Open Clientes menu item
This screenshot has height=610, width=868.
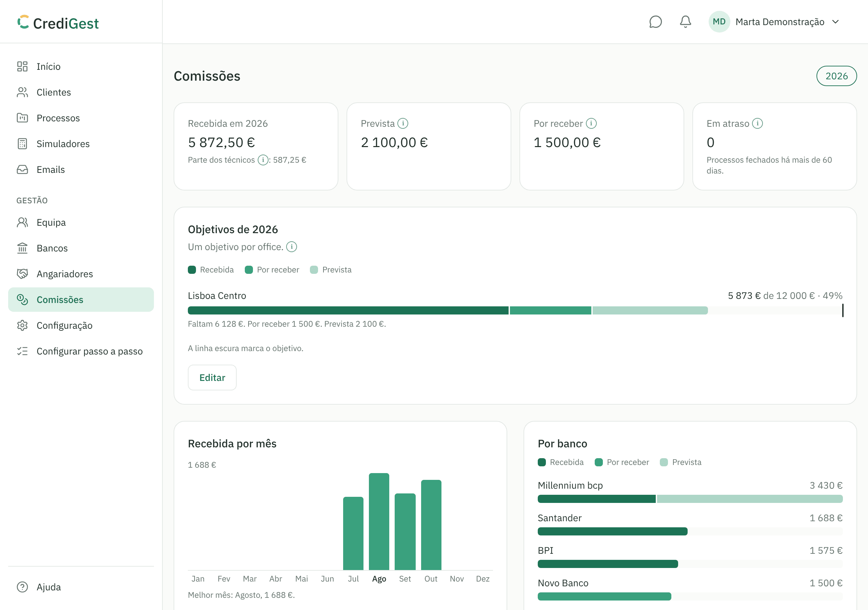point(81,92)
